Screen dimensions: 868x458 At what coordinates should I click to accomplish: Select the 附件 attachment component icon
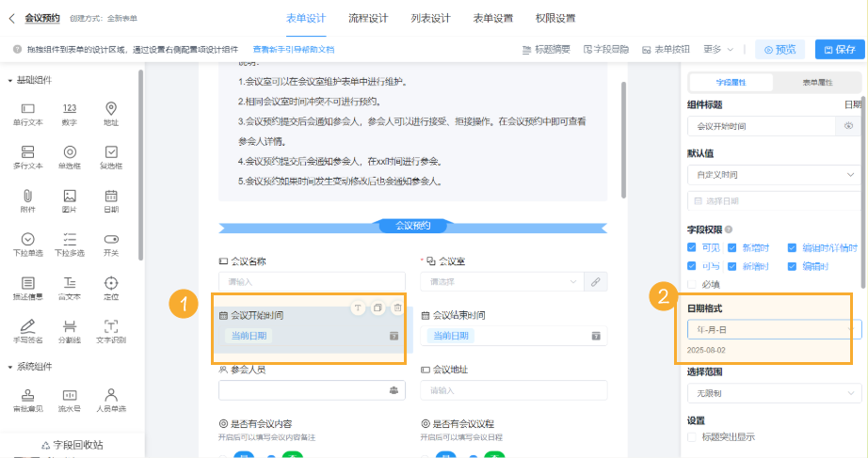[27, 196]
